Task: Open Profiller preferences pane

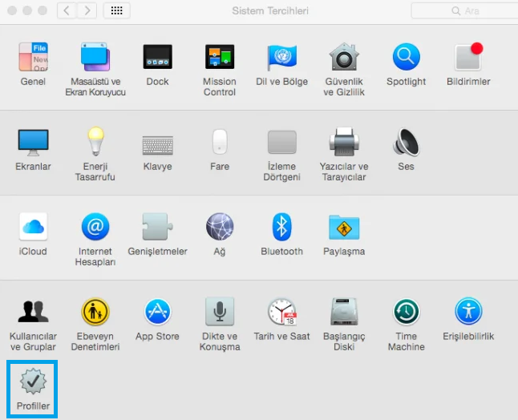Action: [x=33, y=383]
